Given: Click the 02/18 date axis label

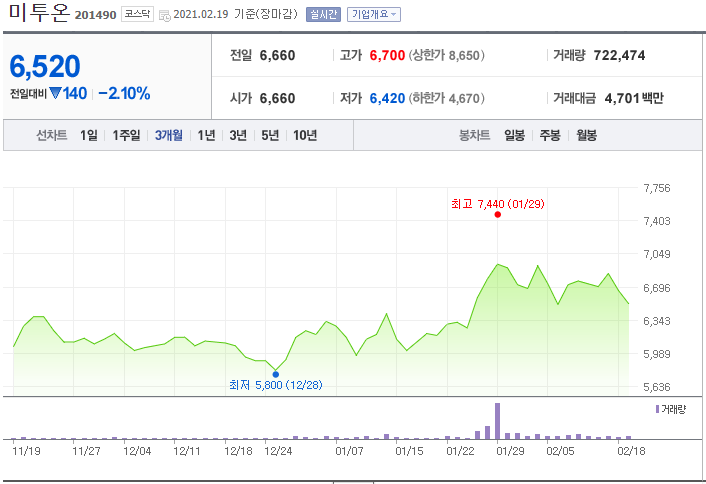Looking at the screenshot, I should point(631,451).
